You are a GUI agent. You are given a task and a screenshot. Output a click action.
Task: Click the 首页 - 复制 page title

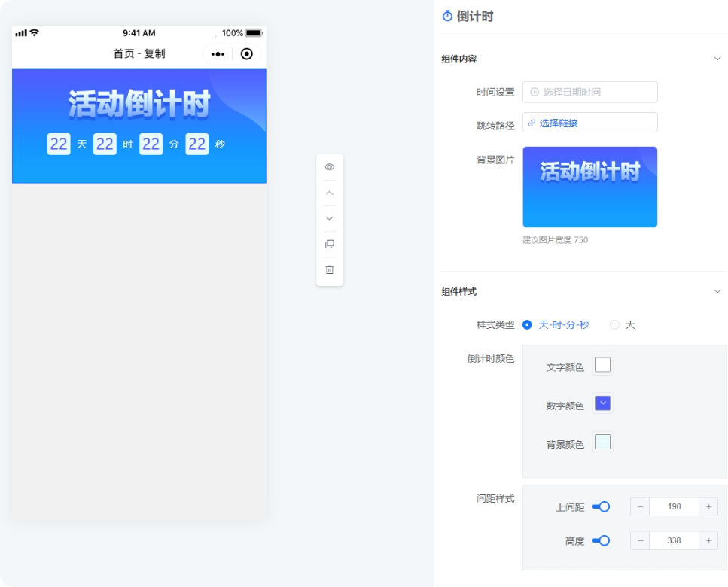[x=139, y=54]
